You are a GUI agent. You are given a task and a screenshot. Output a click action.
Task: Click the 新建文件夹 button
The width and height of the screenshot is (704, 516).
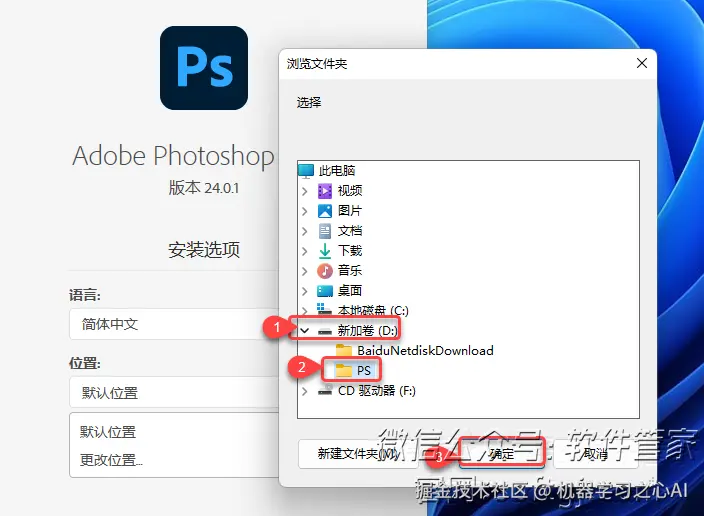click(358, 454)
